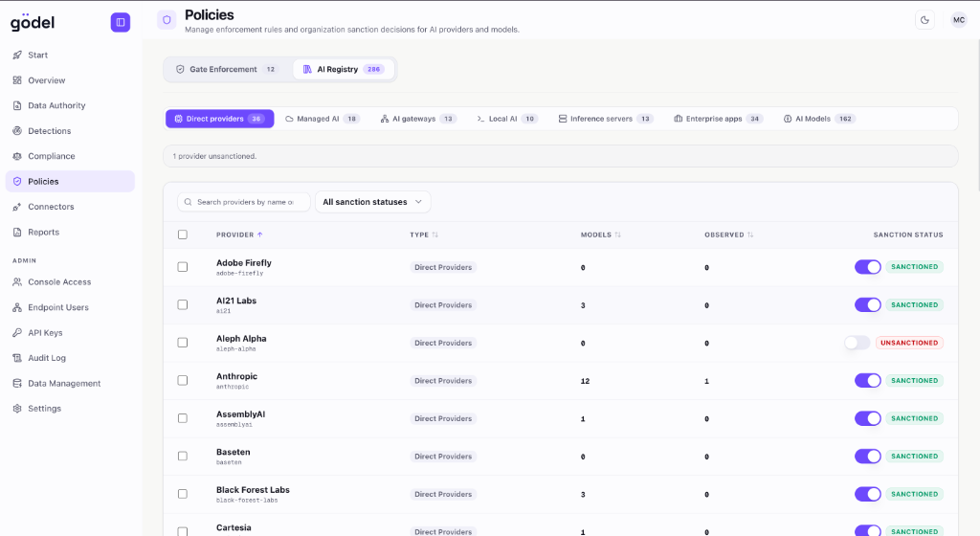Viewport: 980px width, 536px height.
Task: Click the godel logo
Action: [x=33, y=22]
